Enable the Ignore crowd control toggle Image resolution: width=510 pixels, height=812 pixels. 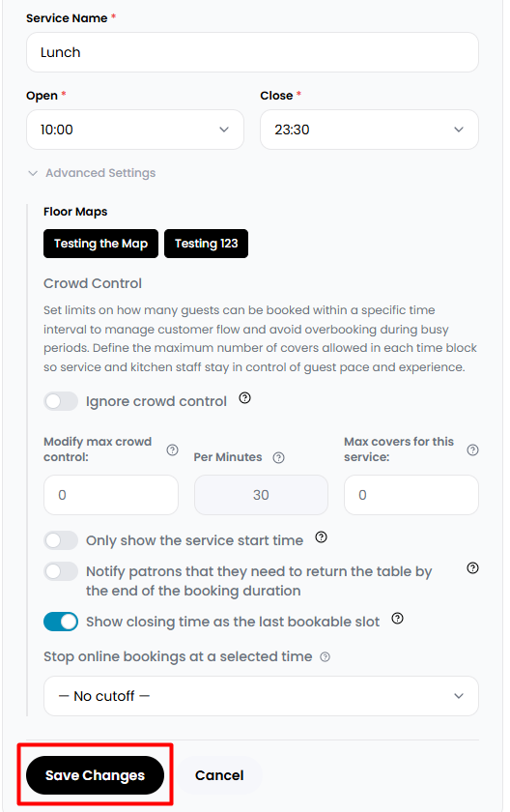(x=61, y=401)
